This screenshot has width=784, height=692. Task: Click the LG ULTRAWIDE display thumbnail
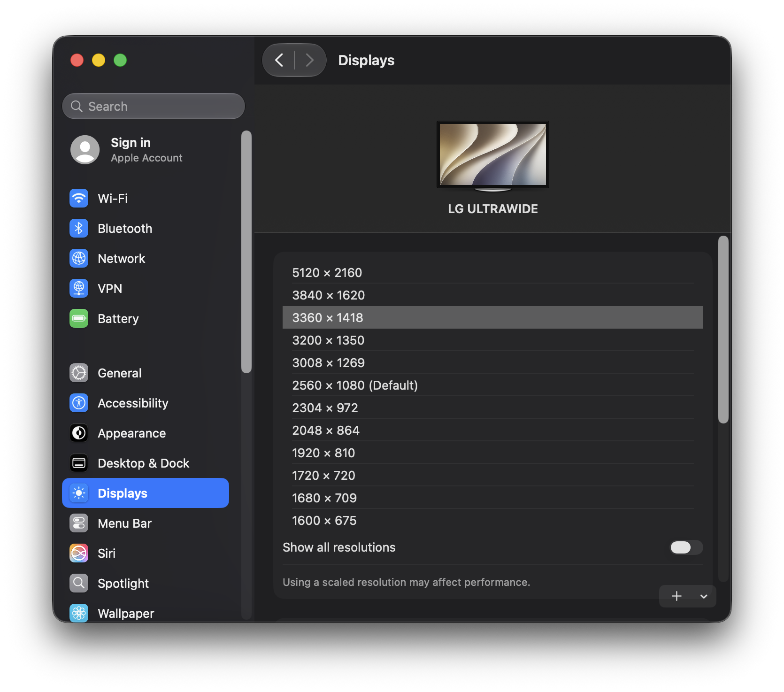click(x=492, y=156)
